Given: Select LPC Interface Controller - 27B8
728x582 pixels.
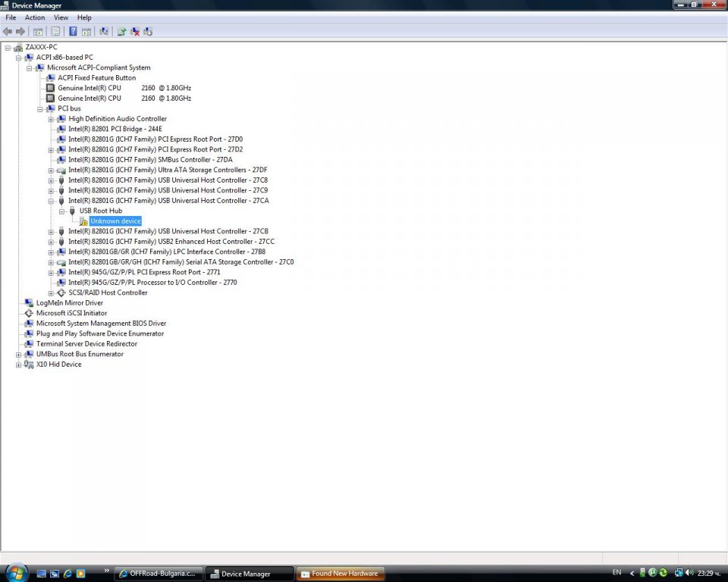Looking at the screenshot, I should (167, 252).
